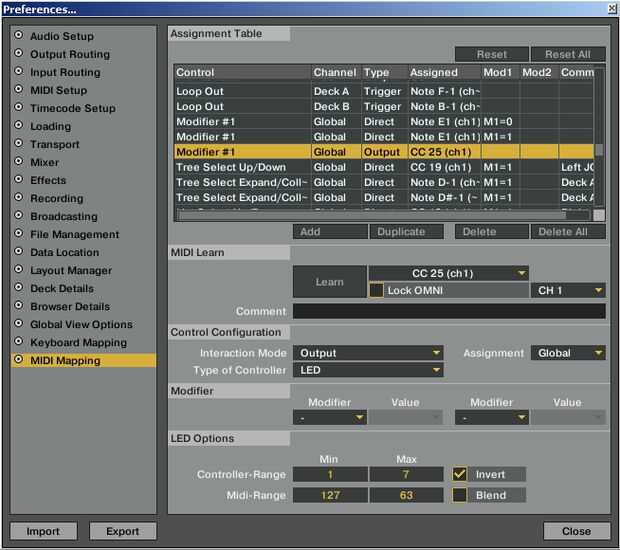
Task: Select Modifier #1 row with M1=0
Action: click(x=384, y=122)
